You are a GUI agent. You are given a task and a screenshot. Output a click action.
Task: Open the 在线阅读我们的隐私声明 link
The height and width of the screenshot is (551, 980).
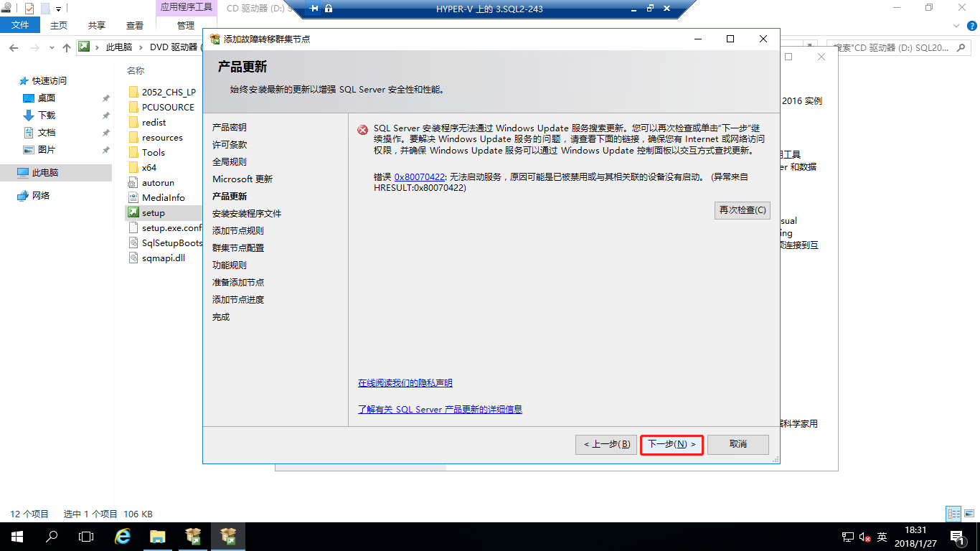click(405, 383)
